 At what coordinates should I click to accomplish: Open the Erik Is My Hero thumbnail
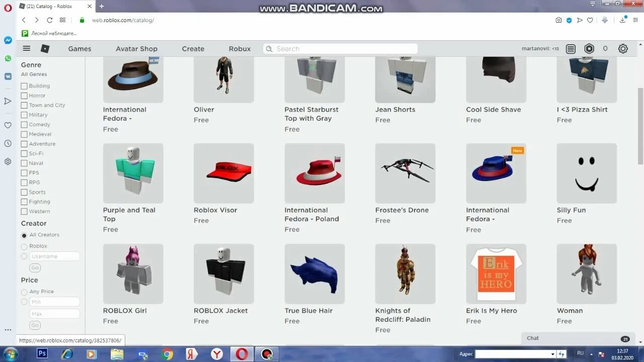pyautogui.click(x=496, y=274)
